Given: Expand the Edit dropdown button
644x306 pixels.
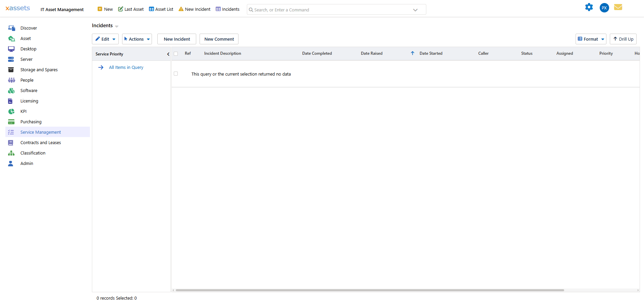Looking at the screenshot, I should pyautogui.click(x=105, y=39).
